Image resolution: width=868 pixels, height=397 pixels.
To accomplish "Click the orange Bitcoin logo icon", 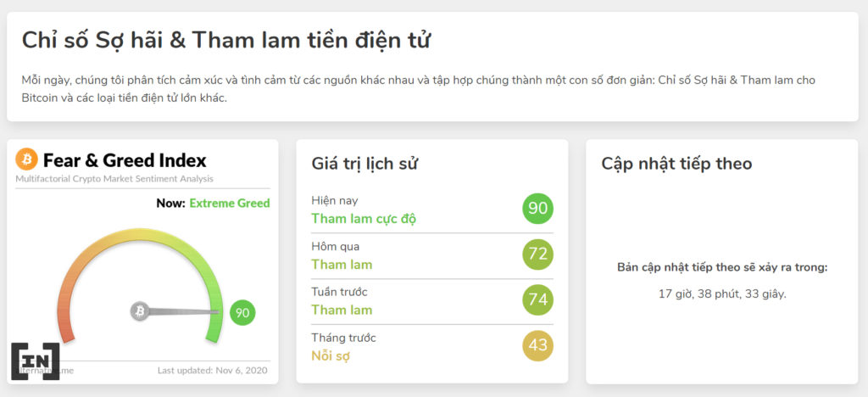I will (26, 159).
